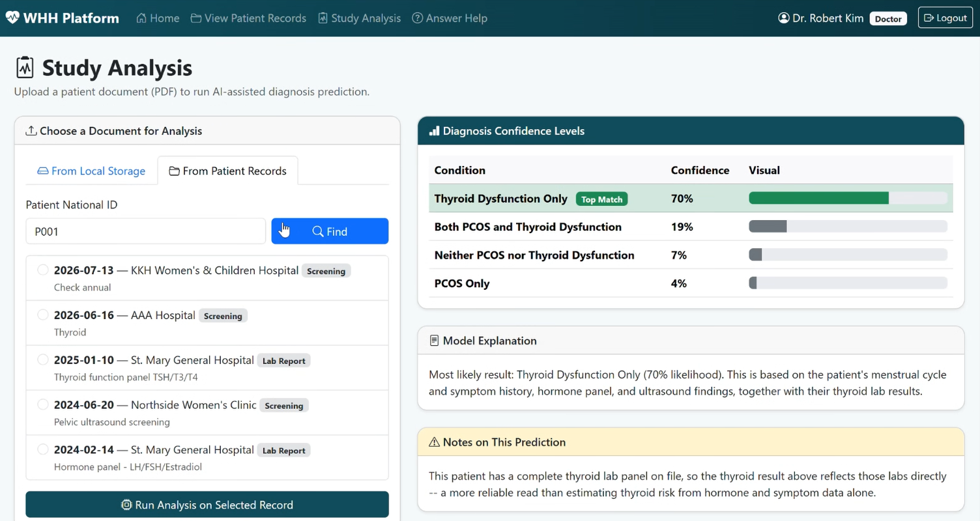Click the WHH Platform heartbeat logo icon
This screenshot has width=980, height=521.
[12, 18]
